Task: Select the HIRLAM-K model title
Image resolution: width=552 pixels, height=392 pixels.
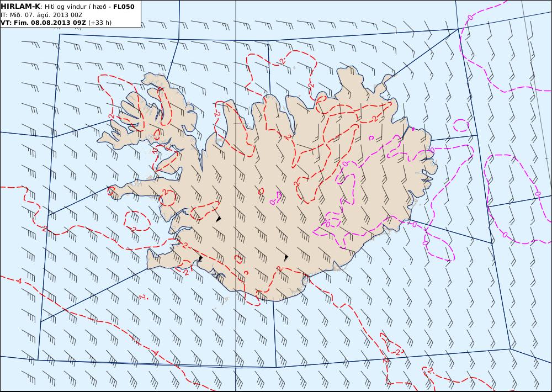Action: tap(20, 6)
